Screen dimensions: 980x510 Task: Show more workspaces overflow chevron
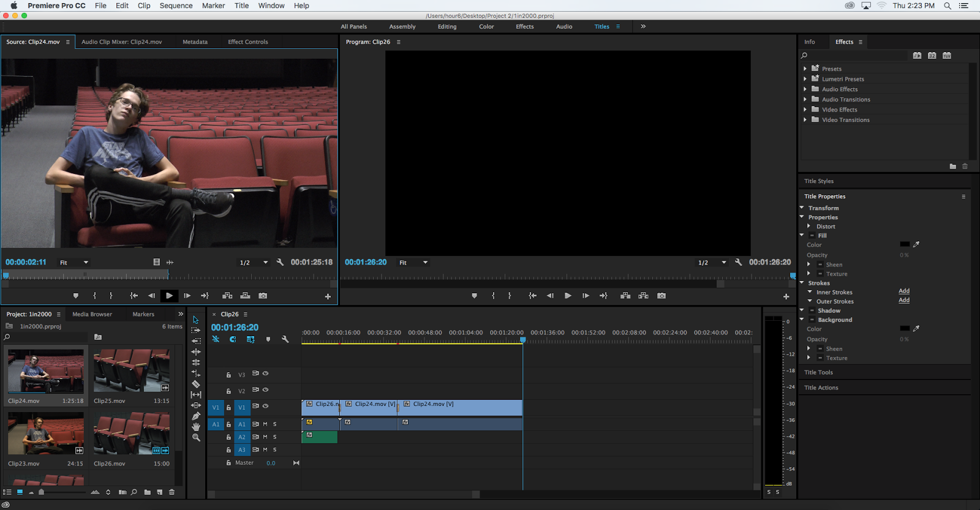click(643, 26)
